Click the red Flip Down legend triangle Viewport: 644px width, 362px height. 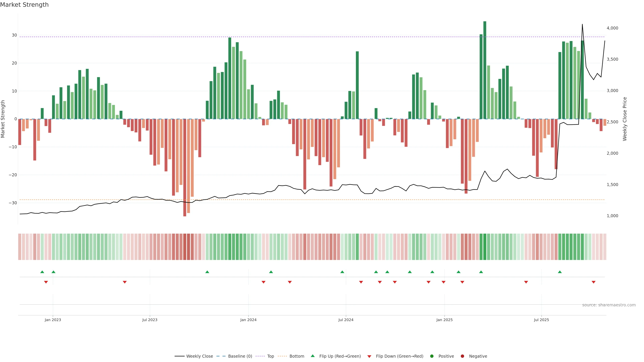coord(369,356)
